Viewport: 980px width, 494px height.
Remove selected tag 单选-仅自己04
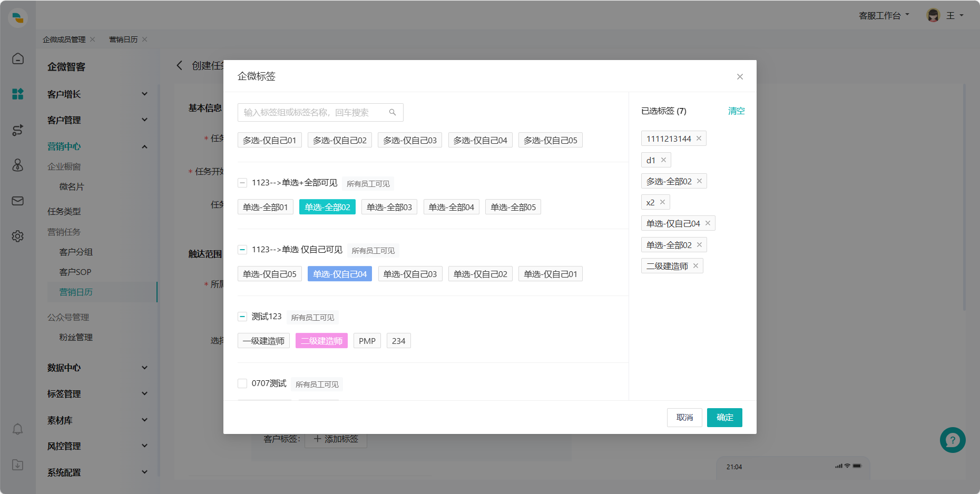708,223
